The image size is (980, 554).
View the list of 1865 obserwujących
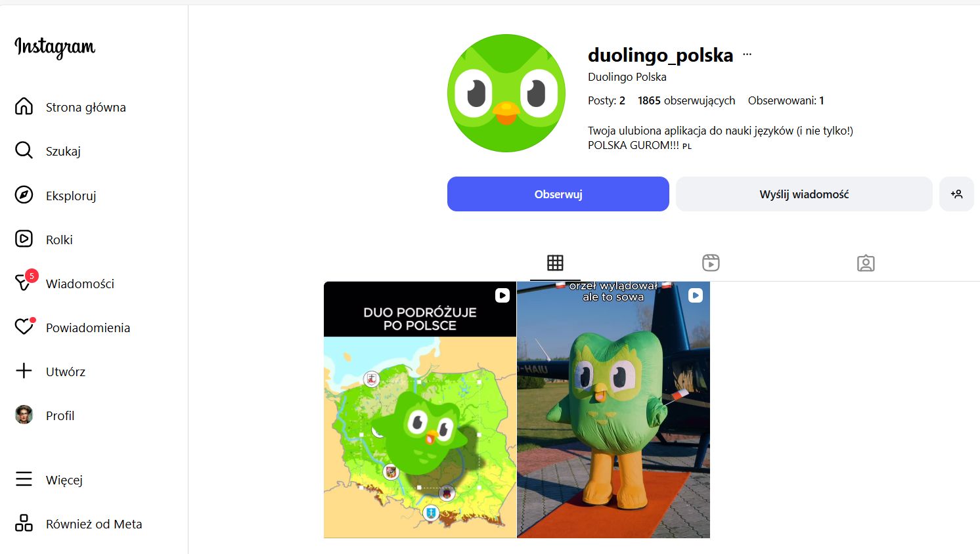pyautogui.click(x=686, y=100)
